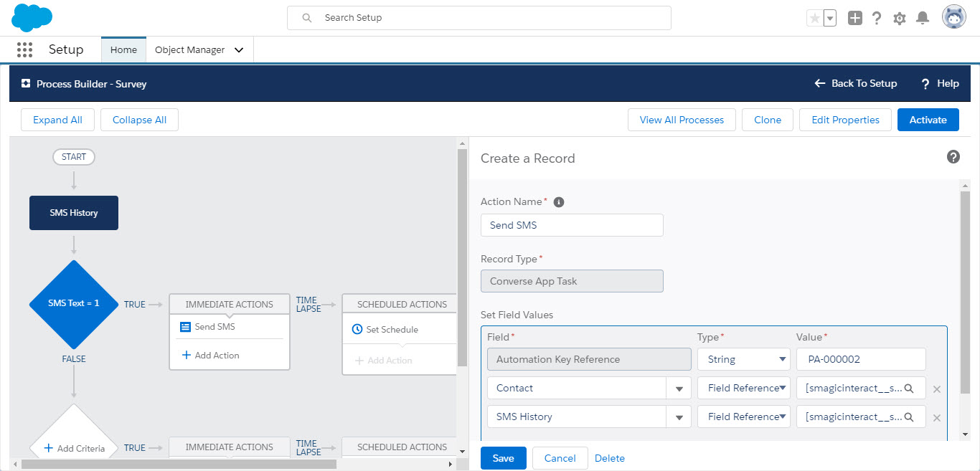Open the Notifications bell

tap(923, 18)
